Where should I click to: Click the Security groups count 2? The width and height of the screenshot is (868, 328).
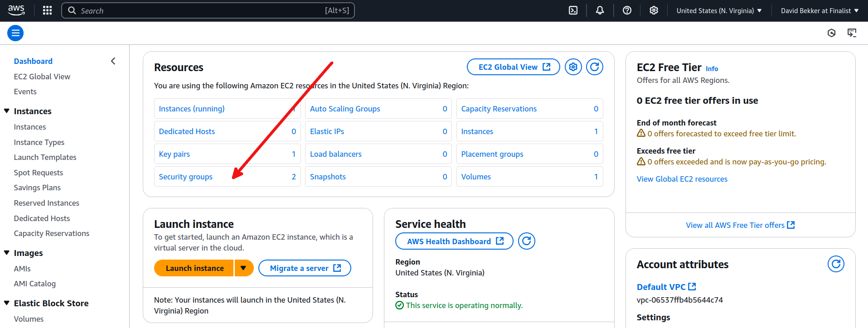pyautogui.click(x=294, y=177)
